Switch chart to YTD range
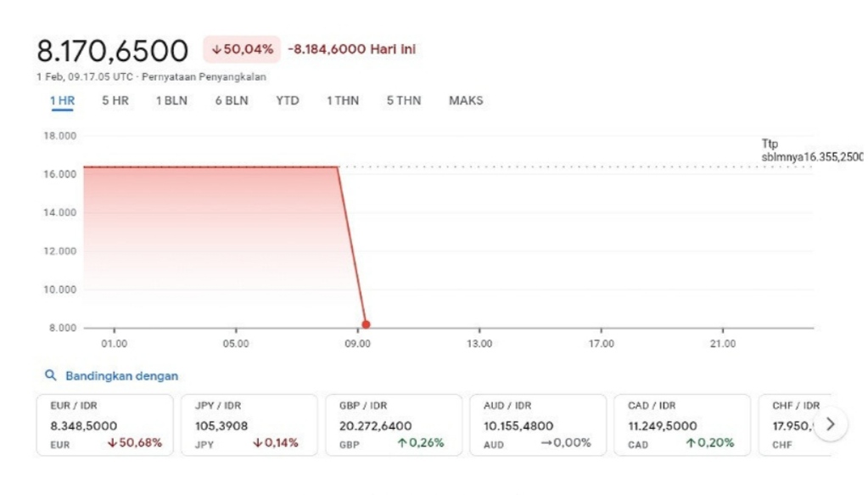 288,101
